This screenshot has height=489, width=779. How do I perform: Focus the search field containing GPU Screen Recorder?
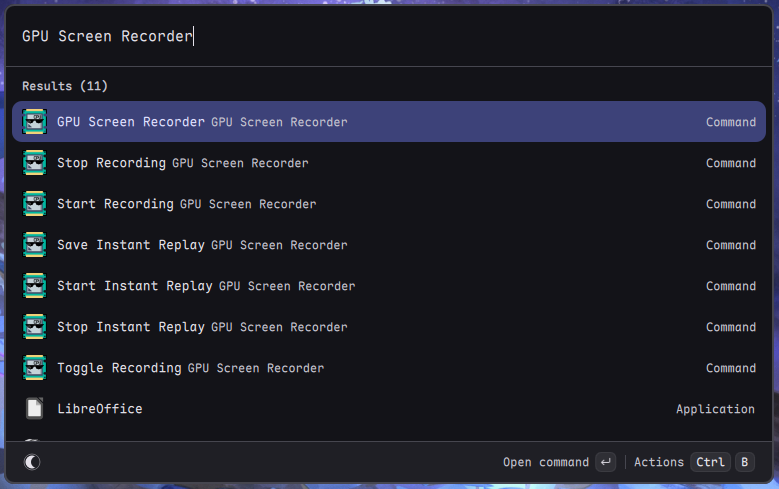(x=389, y=36)
